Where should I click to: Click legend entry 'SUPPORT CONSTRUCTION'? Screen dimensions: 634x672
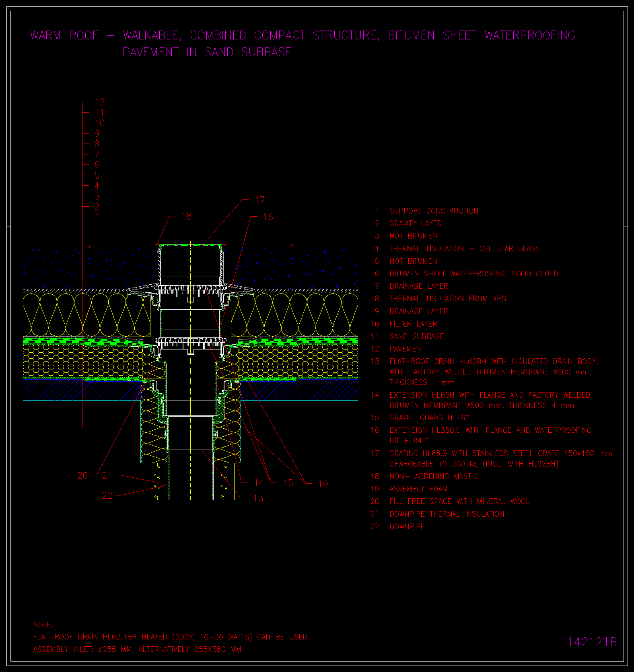click(x=434, y=211)
